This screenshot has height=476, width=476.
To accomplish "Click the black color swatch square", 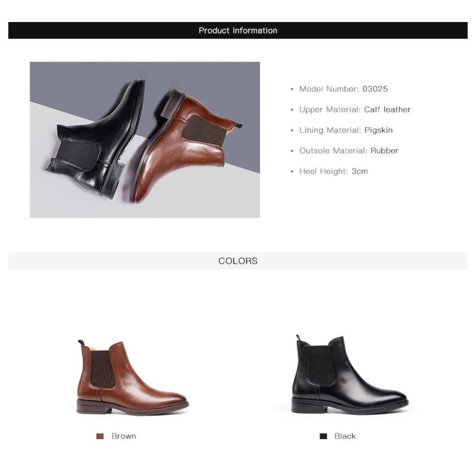I will [x=323, y=436].
